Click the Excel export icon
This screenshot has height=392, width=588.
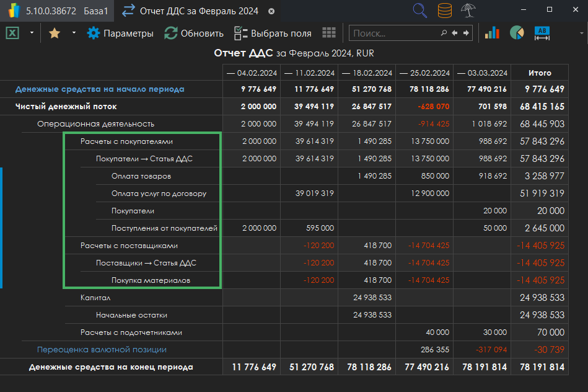[12, 33]
